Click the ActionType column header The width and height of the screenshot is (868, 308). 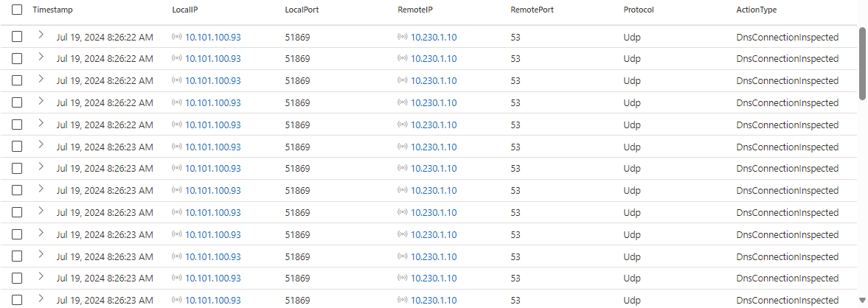pyautogui.click(x=756, y=10)
